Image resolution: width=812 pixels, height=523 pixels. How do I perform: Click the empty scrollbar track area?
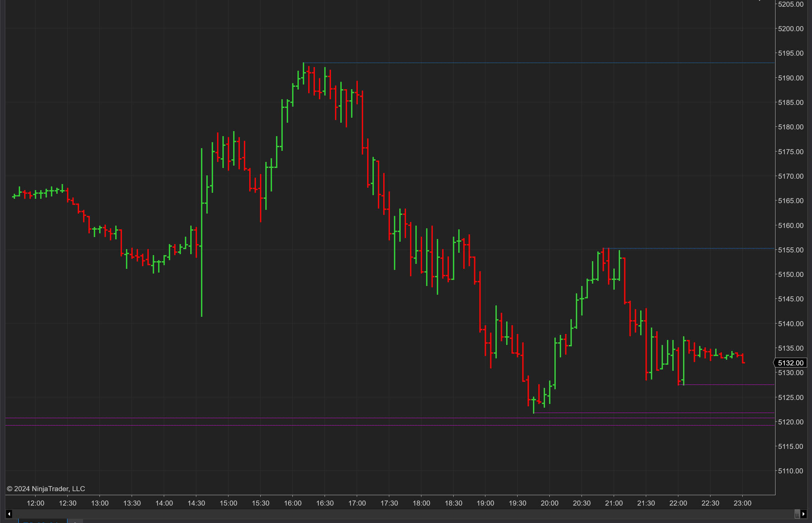tap(407, 514)
